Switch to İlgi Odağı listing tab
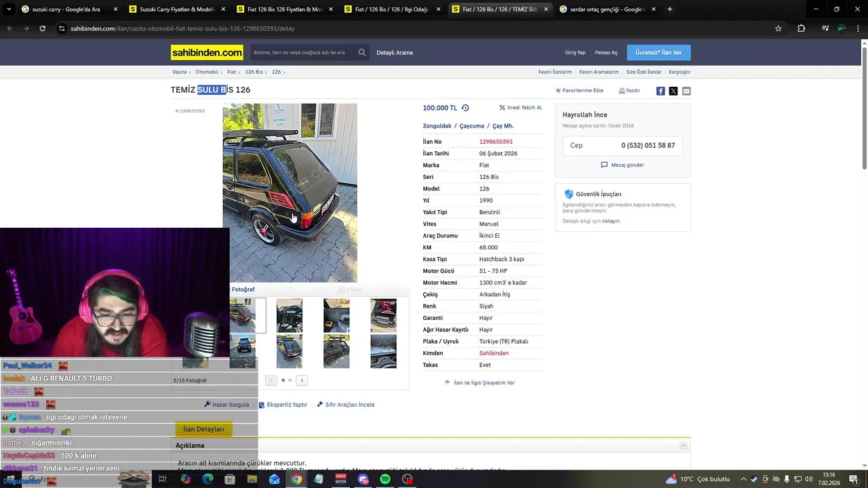This screenshot has height=488, width=868. (392, 9)
